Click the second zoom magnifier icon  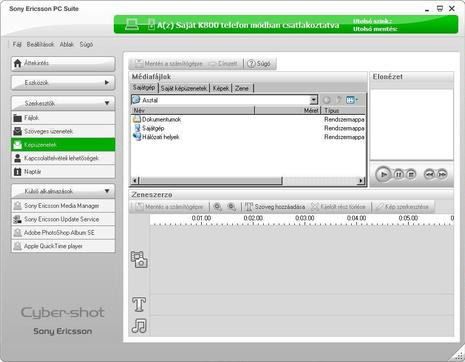pos(232,207)
